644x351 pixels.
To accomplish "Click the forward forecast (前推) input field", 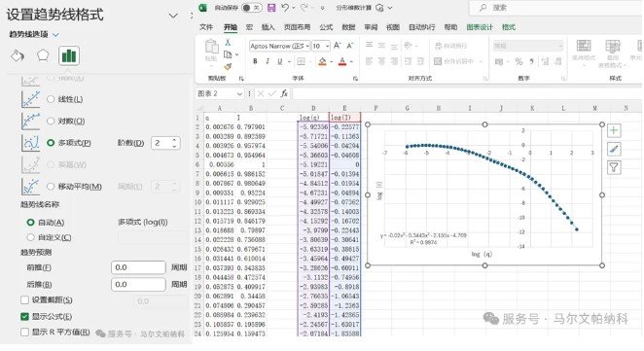I will pos(138,267).
